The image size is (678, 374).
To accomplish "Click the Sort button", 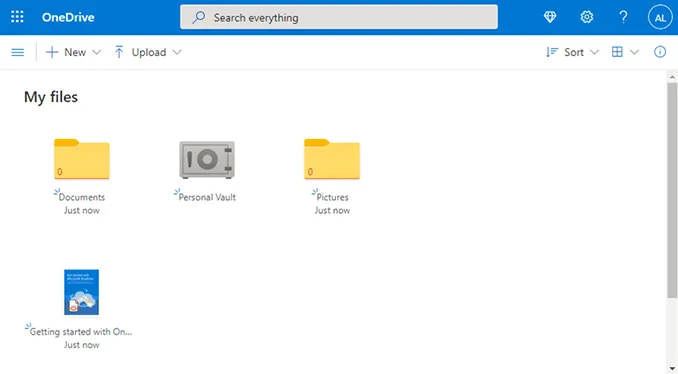I will click(572, 52).
